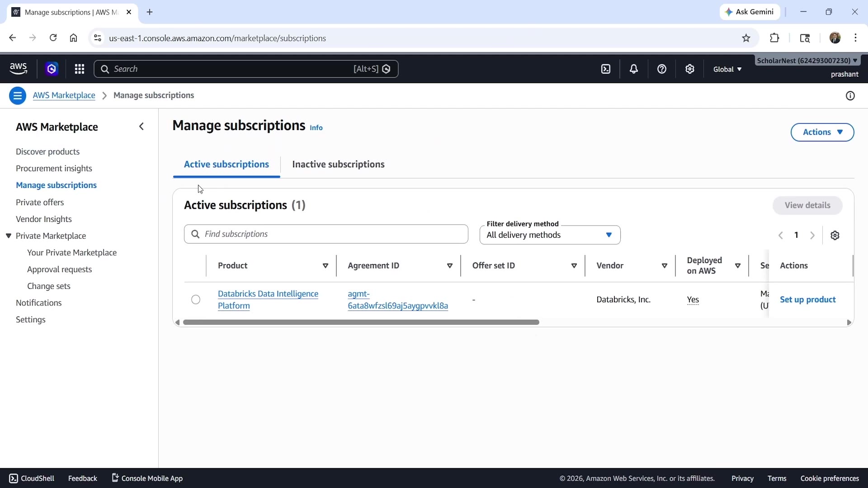
Task: Go to previous page of subscriptions
Action: click(x=781, y=235)
